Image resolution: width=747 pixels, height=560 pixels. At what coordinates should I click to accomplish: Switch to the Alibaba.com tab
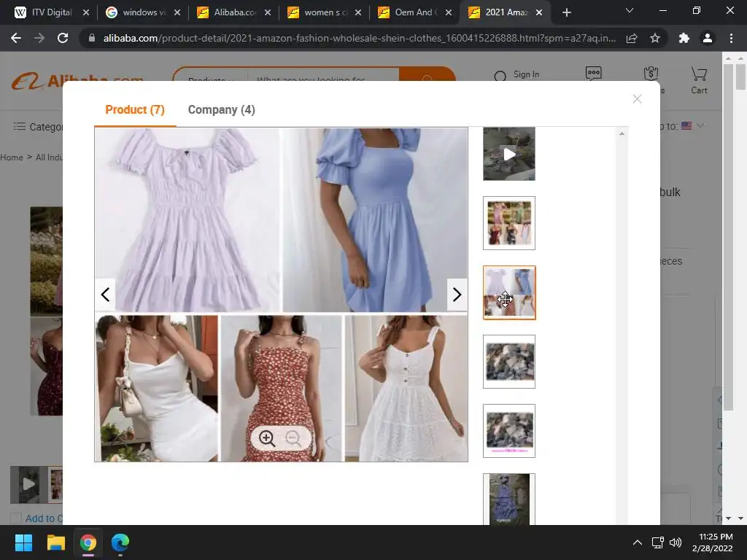tap(228, 12)
